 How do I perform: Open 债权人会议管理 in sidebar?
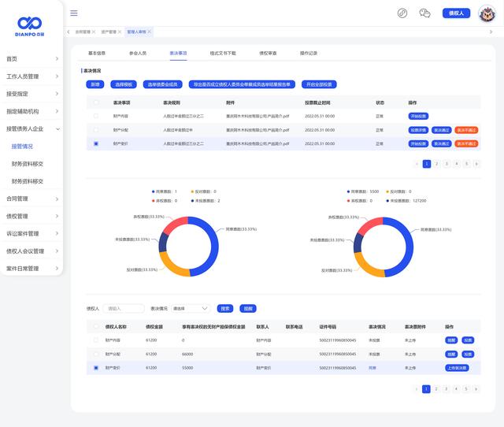point(31,251)
